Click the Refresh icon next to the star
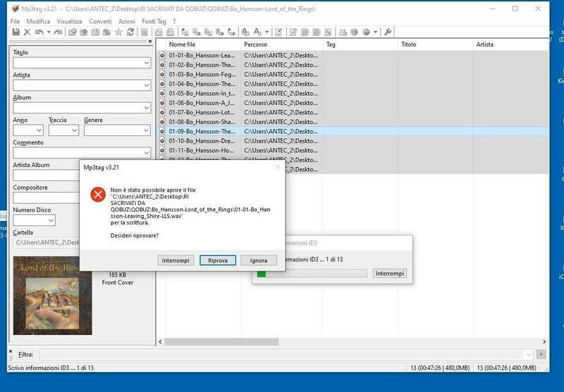 (x=130, y=32)
